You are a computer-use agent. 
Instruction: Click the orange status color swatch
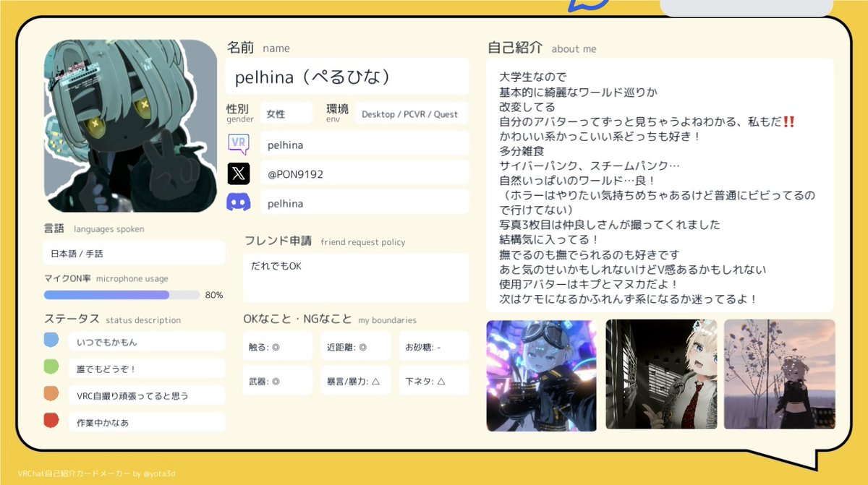[x=51, y=393]
